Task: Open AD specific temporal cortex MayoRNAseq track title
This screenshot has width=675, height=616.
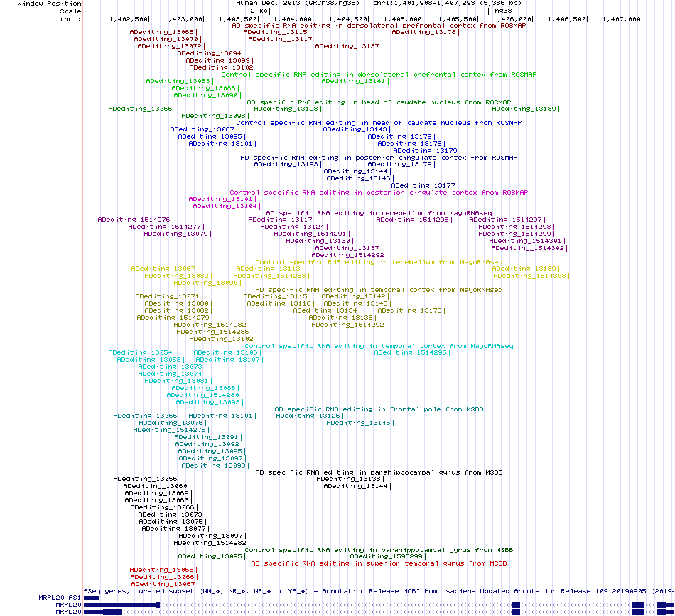Action: tap(379, 290)
